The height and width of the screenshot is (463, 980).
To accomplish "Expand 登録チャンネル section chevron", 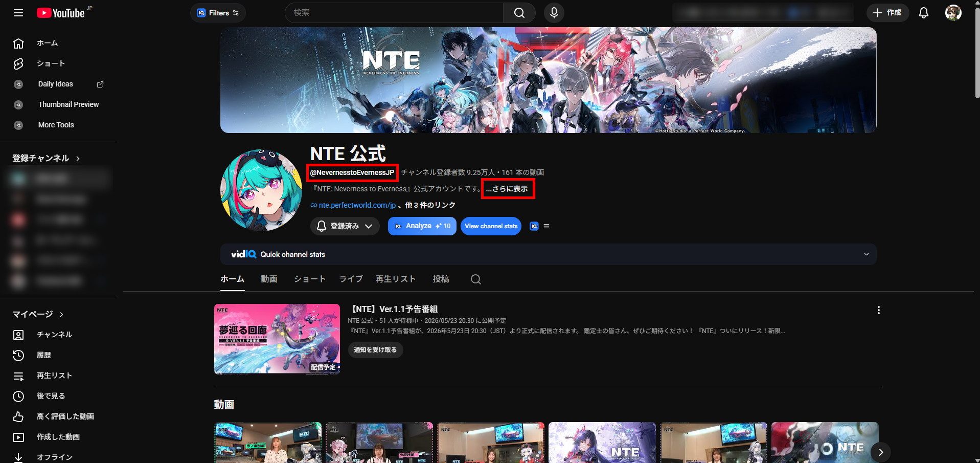I will tap(78, 159).
